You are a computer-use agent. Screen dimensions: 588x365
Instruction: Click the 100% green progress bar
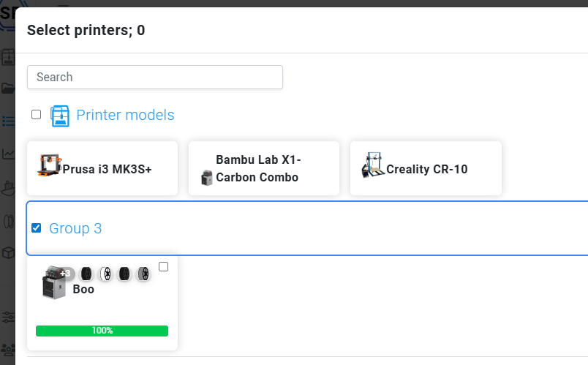[102, 331]
